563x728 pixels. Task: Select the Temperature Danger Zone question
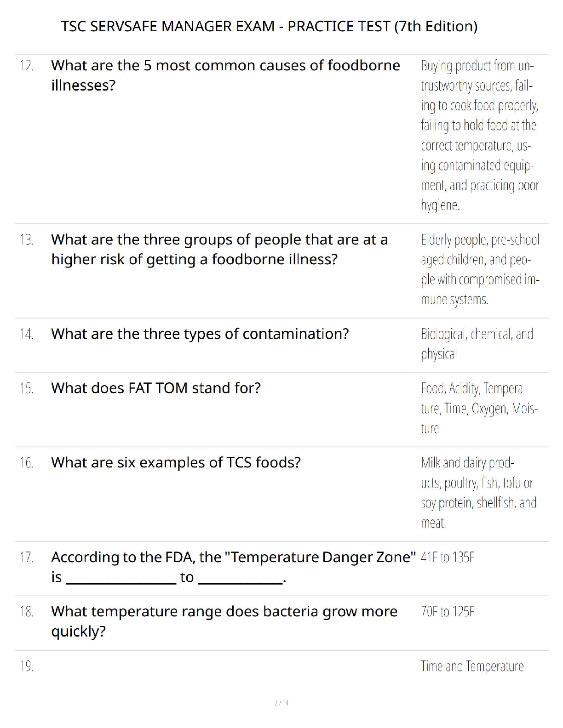point(233,567)
